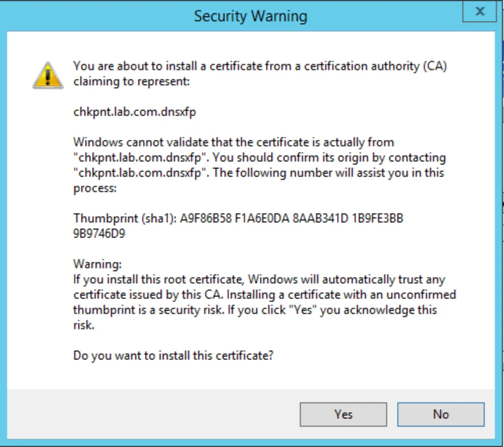
Task: Click the "thumbprint is a security risk" line
Action: coord(255,310)
